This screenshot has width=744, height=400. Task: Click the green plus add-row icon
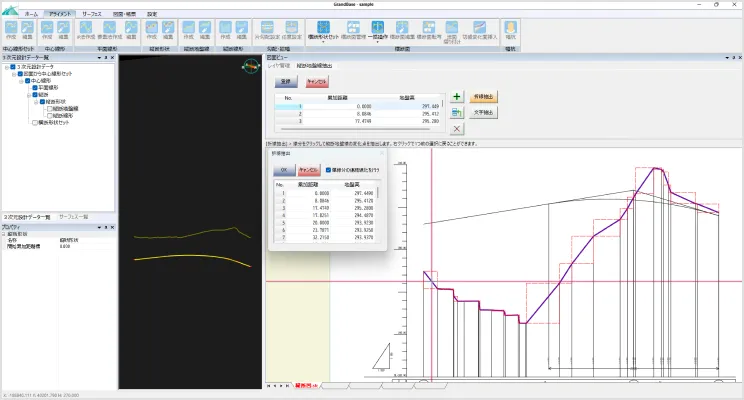point(456,97)
